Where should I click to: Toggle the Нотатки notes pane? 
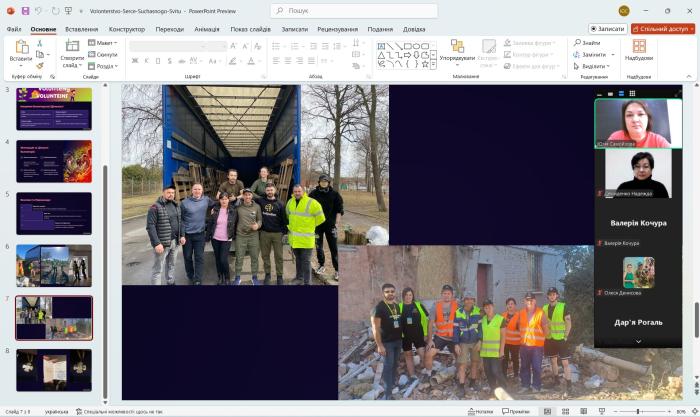[480, 411]
